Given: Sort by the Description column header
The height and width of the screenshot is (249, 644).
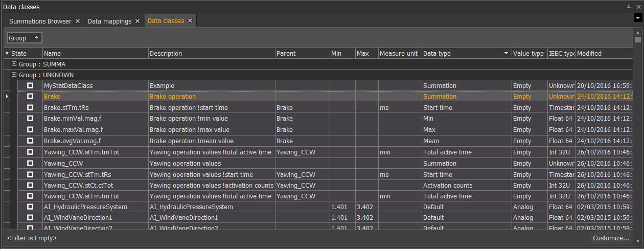Looking at the screenshot, I should pyautogui.click(x=212, y=53).
